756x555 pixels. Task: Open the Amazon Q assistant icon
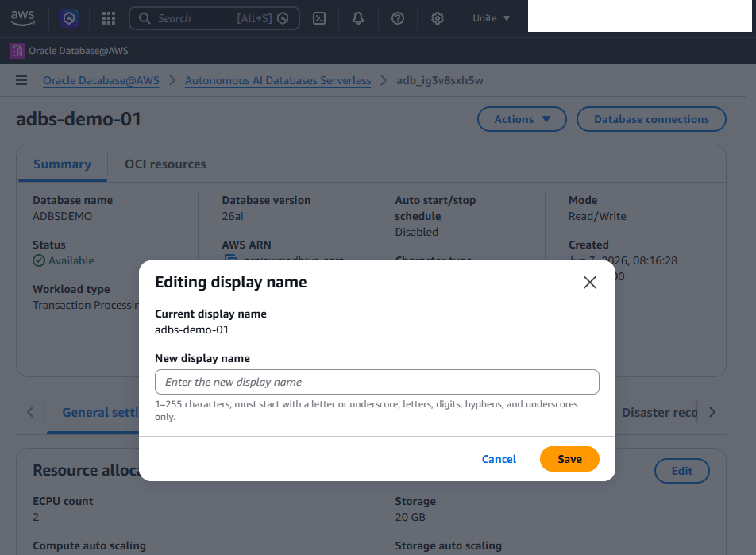(x=69, y=18)
